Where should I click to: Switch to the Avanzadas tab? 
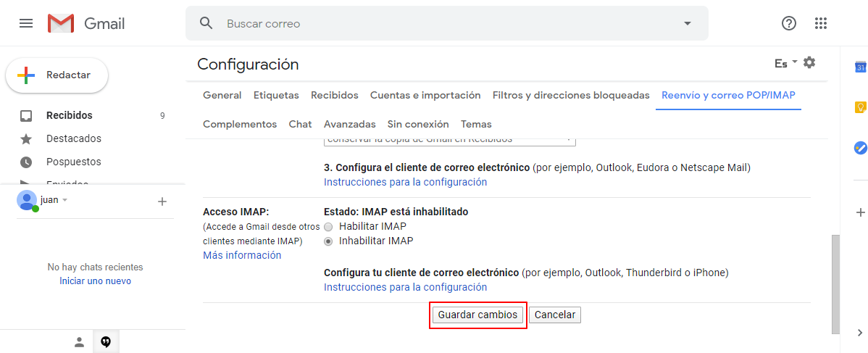(x=349, y=124)
